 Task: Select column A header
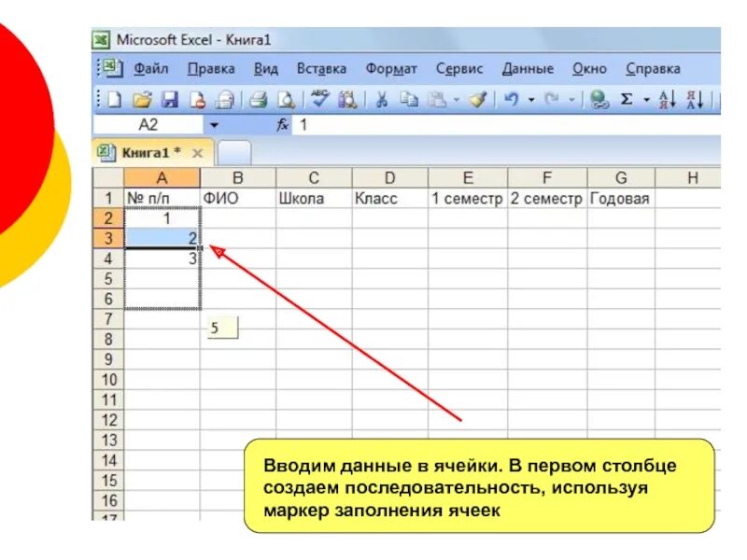coord(162,178)
